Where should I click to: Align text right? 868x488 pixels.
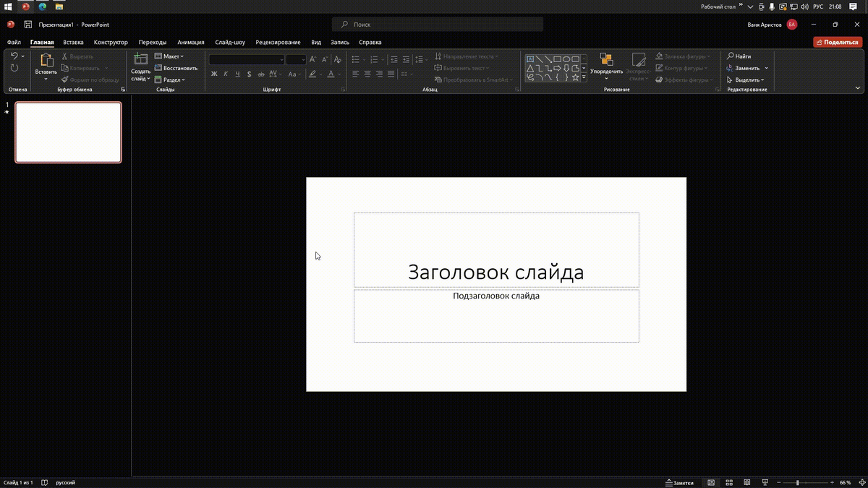point(379,74)
